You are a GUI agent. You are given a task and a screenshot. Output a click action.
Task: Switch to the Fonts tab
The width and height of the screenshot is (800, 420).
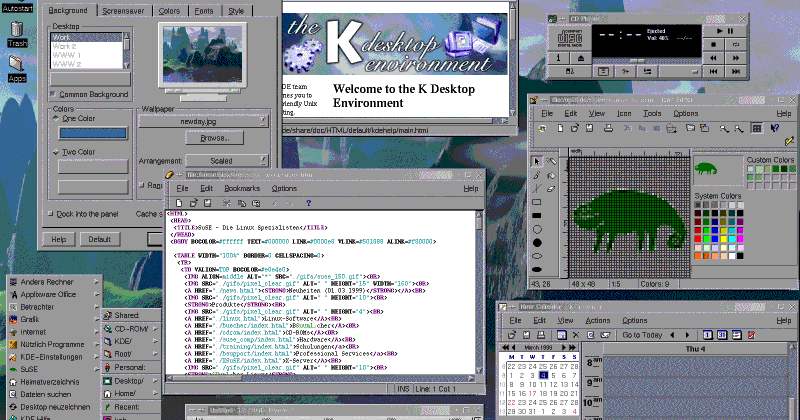point(204,11)
